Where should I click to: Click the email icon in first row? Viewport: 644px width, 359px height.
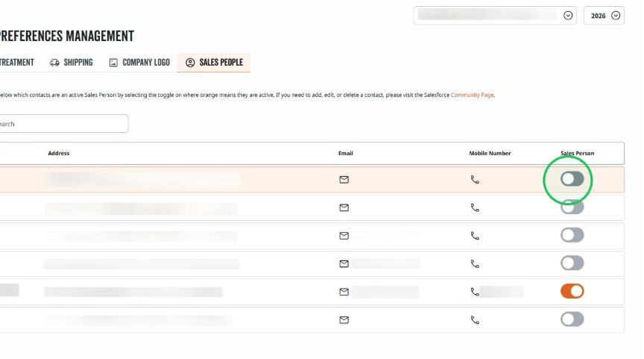pos(344,180)
